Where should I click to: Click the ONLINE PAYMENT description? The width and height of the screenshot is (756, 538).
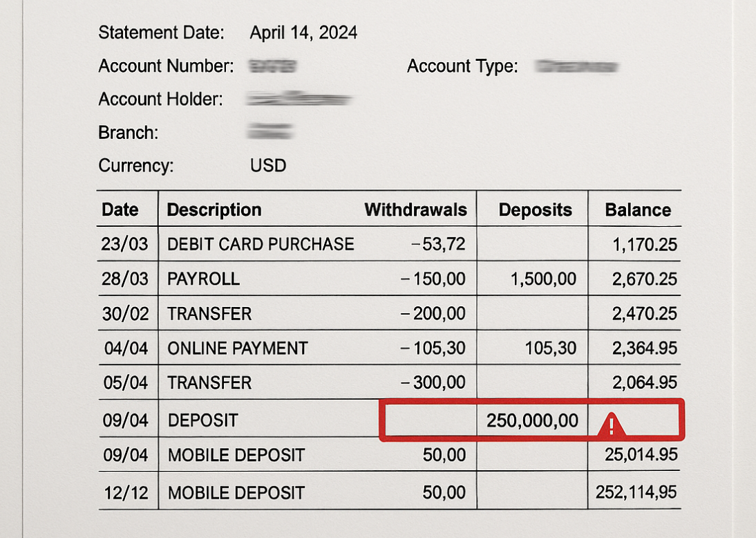coord(237,348)
